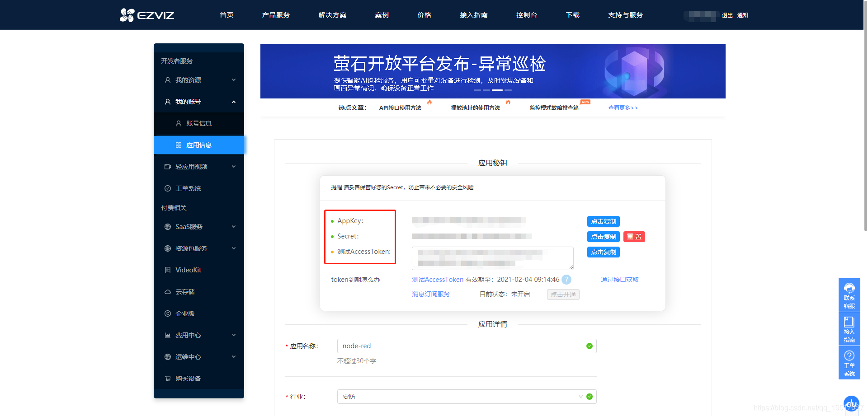Click the VideoKit document icon
This screenshot has width=868, height=416.
pos(168,270)
